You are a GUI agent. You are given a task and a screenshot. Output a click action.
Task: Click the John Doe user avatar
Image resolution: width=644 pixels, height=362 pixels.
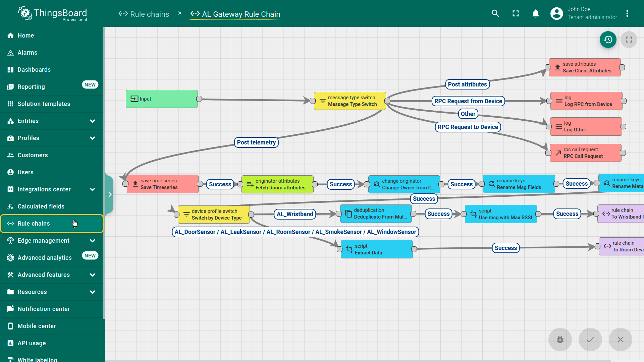(556, 13)
